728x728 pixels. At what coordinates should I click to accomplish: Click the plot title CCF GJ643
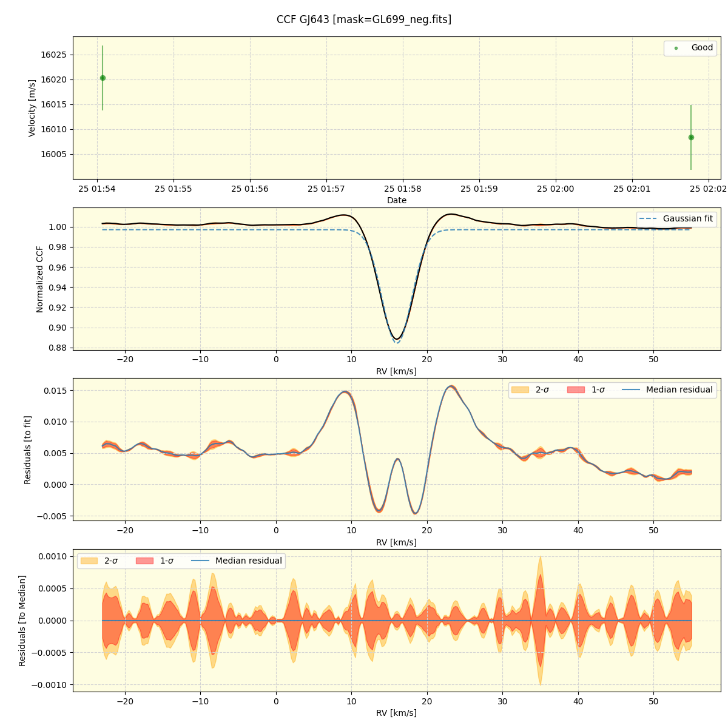(x=364, y=19)
